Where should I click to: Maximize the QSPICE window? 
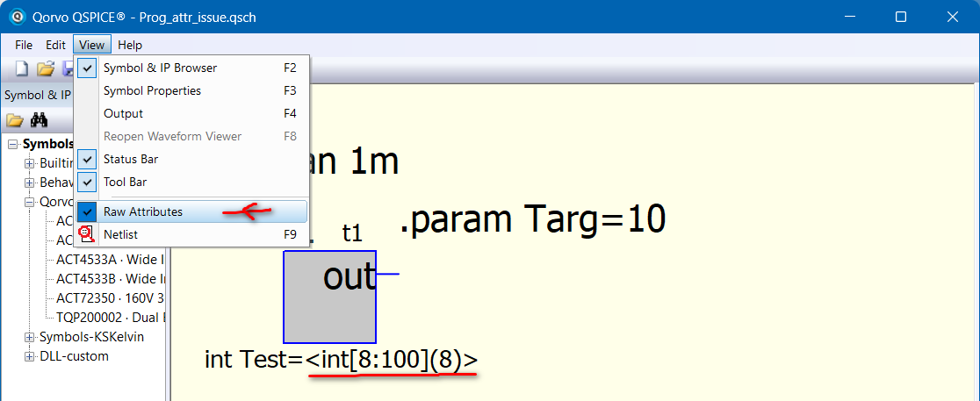click(901, 17)
